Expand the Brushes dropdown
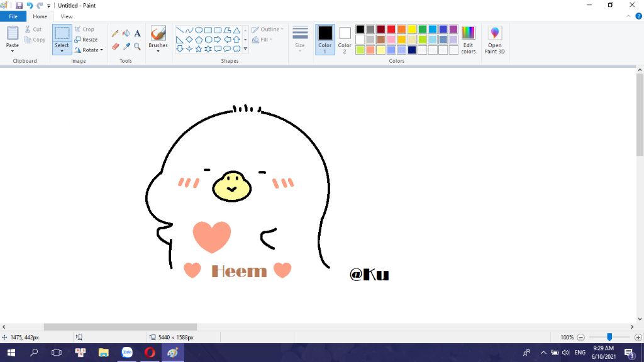The width and height of the screenshot is (644, 362). 158,52
